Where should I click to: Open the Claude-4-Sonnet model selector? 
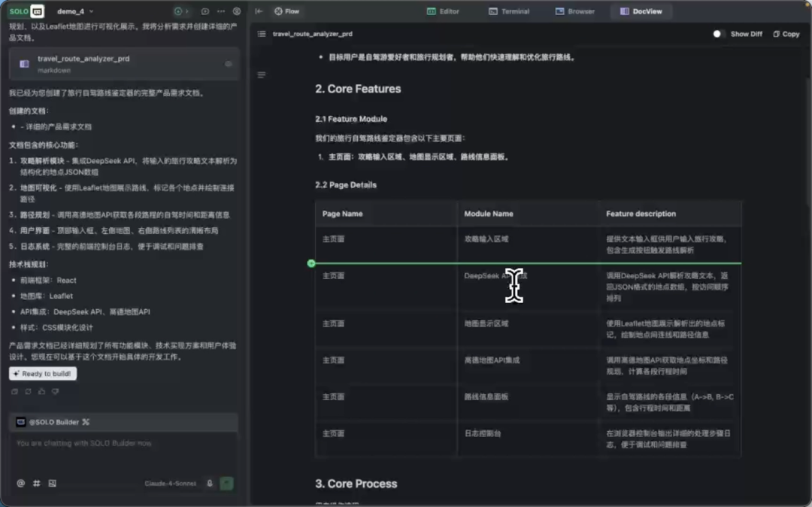pyautogui.click(x=170, y=484)
